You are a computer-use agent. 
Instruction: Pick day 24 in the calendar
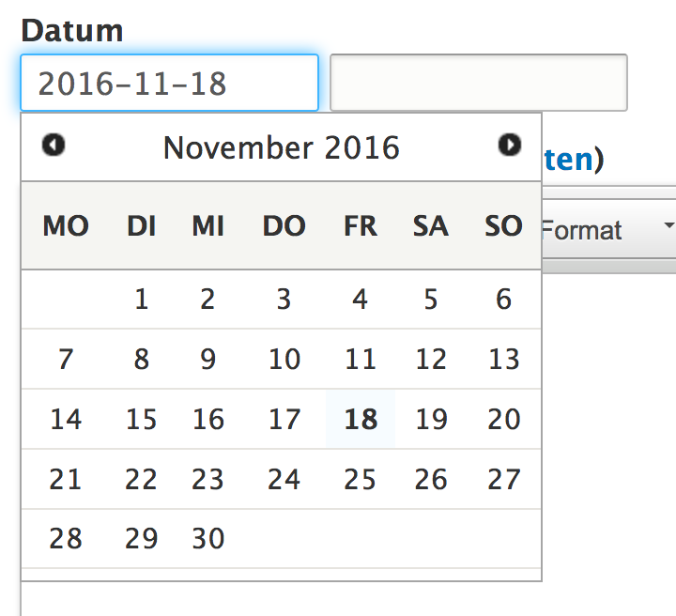pyautogui.click(x=284, y=479)
